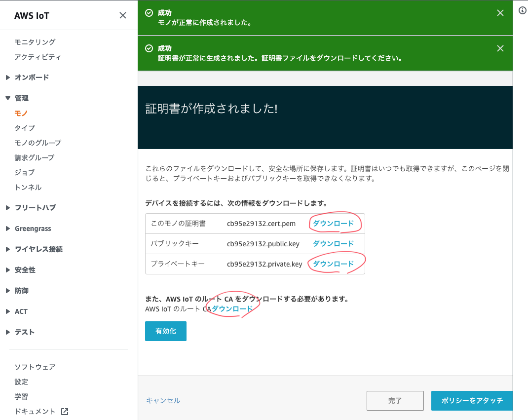Click the パブリックキー row label

pyautogui.click(x=174, y=244)
